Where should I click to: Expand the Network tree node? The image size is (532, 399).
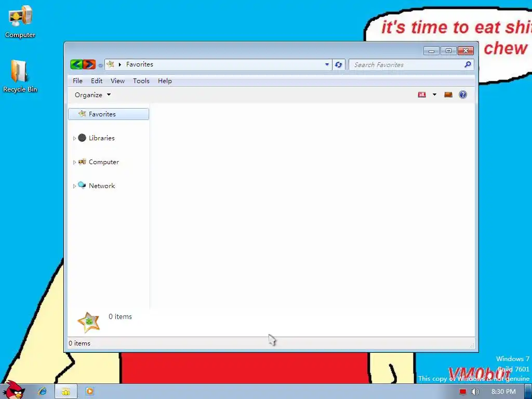pyautogui.click(x=74, y=186)
